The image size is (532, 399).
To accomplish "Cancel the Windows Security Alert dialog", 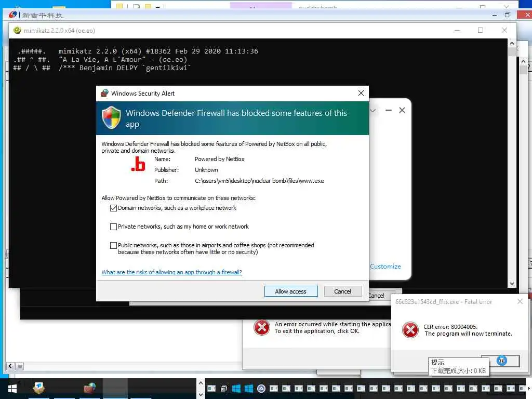I will click(x=343, y=291).
